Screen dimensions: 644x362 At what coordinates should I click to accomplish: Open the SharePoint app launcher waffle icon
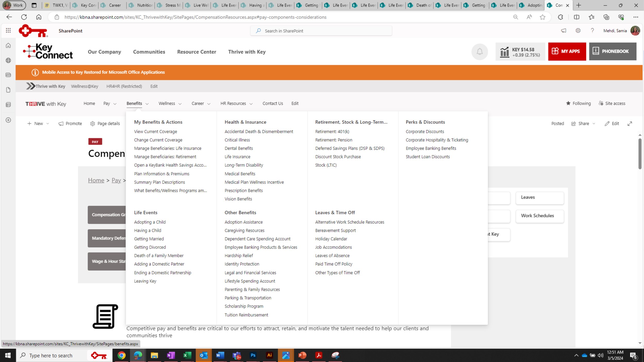pyautogui.click(x=8, y=30)
